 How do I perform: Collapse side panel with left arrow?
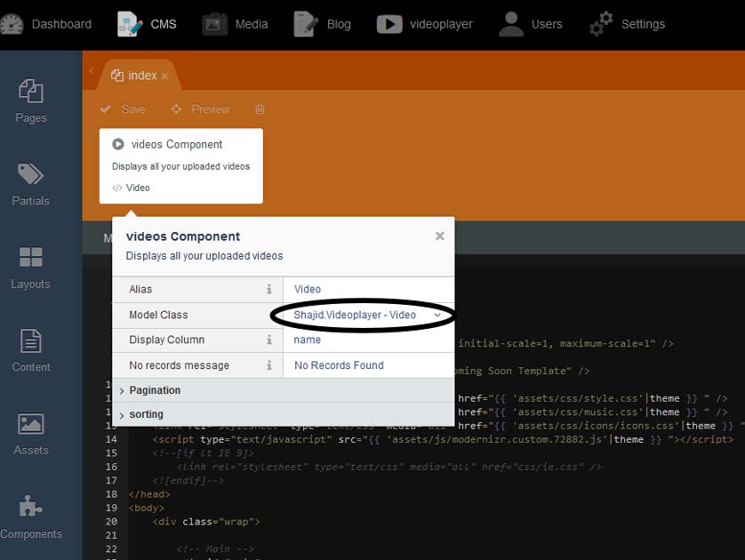click(x=91, y=71)
